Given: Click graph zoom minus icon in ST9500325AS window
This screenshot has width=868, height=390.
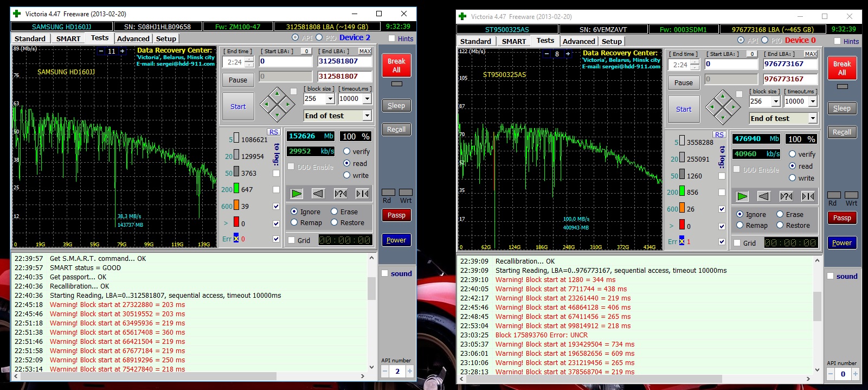Looking at the screenshot, I should coord(546,54).
